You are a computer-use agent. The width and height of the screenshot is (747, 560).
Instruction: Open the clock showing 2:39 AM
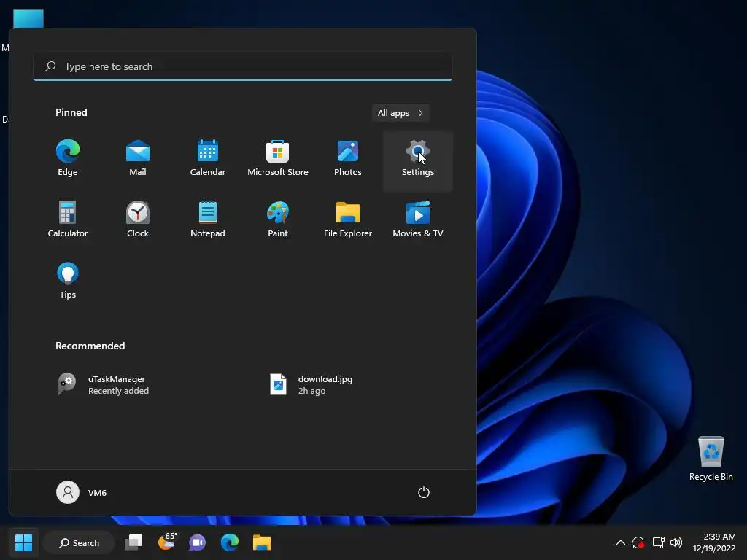(x=714, y=542)
